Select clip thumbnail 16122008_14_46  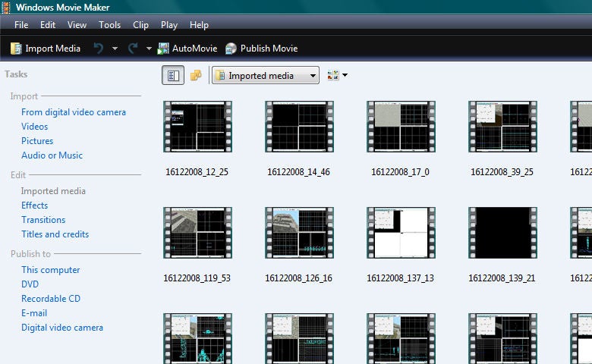299,127
